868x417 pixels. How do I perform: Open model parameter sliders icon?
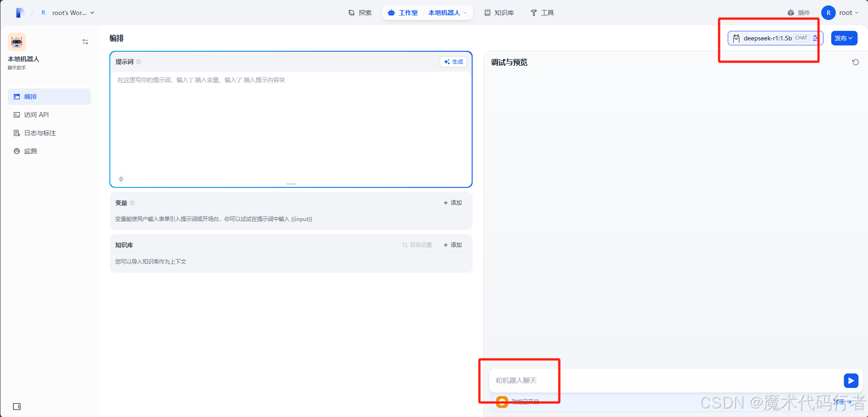pyautogui.click(x=816, y=38)
